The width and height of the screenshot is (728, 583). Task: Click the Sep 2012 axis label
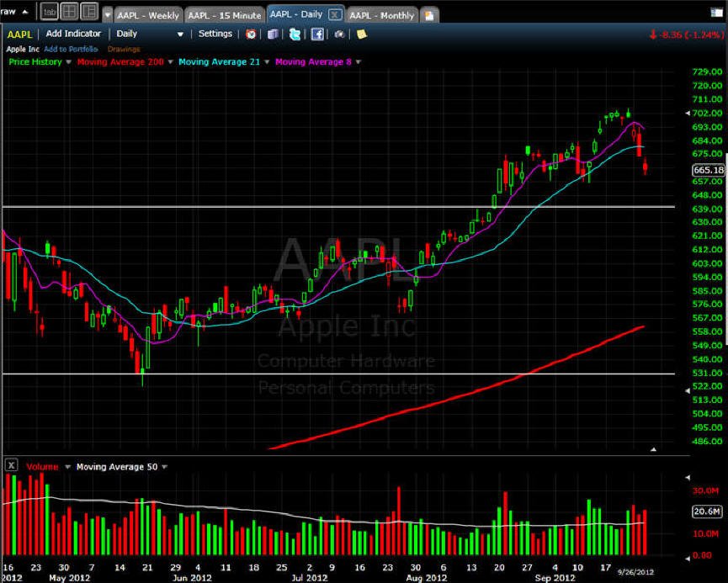555,578
